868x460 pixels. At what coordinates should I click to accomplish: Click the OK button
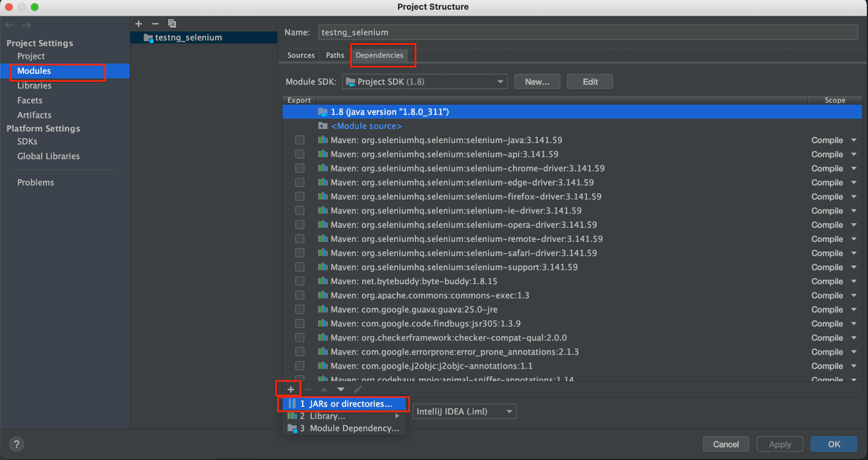pos(834,444)
